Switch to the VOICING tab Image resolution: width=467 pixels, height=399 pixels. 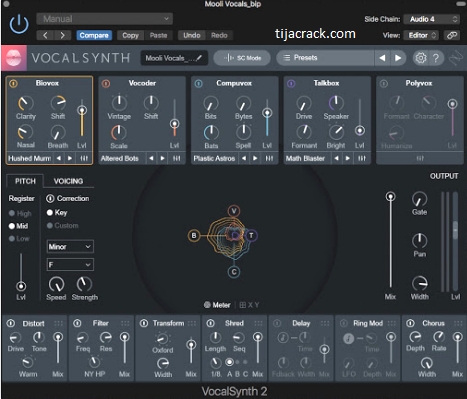point(68,181)
